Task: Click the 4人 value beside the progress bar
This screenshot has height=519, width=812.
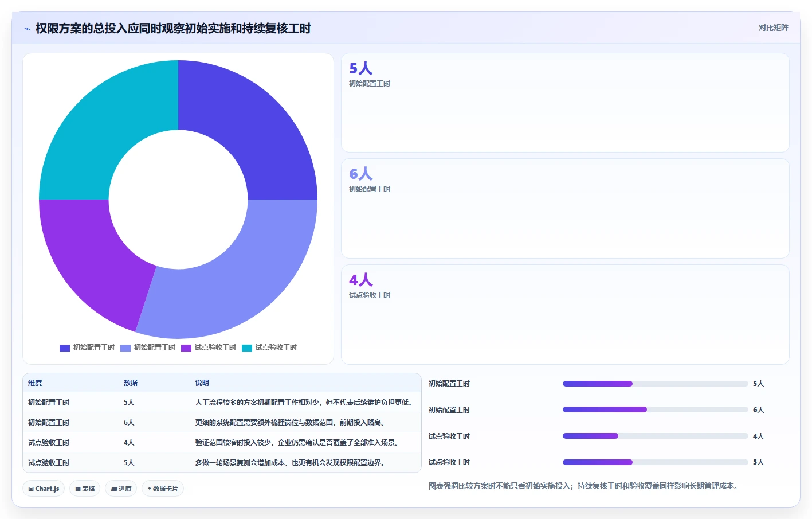Action: click(x=758, y=436)
